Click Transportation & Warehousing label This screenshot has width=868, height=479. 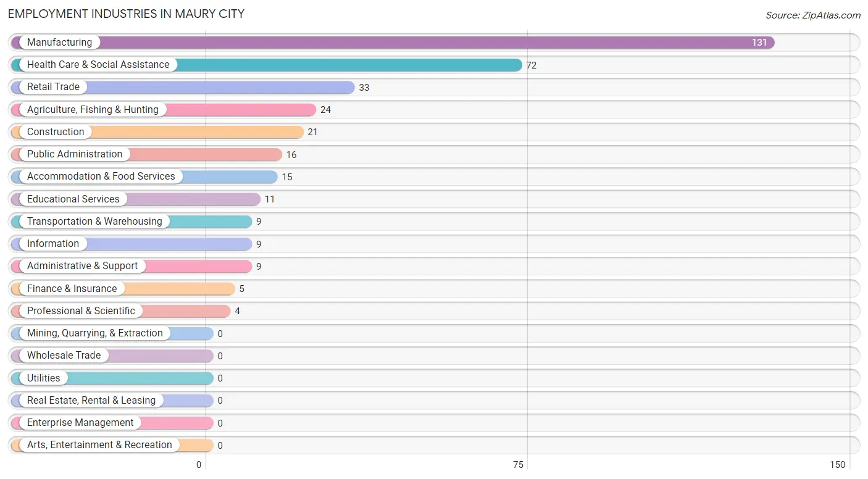(x=94, y=222)
